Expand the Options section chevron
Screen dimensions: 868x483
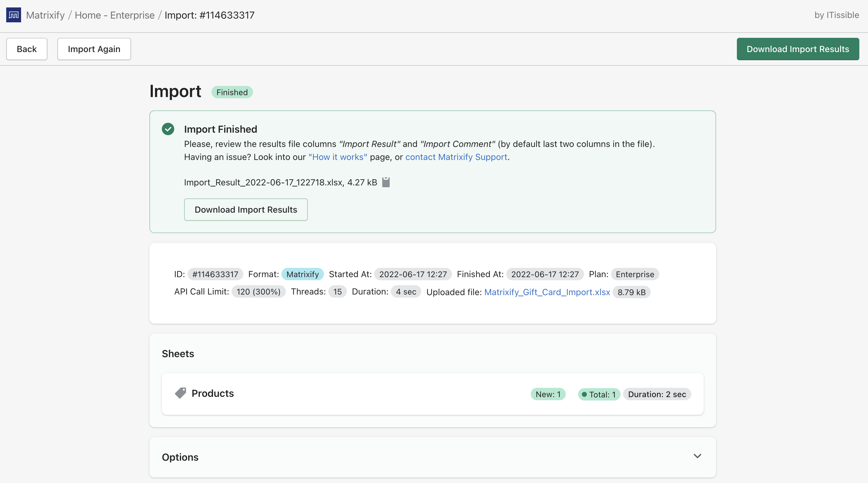[697, 456]
